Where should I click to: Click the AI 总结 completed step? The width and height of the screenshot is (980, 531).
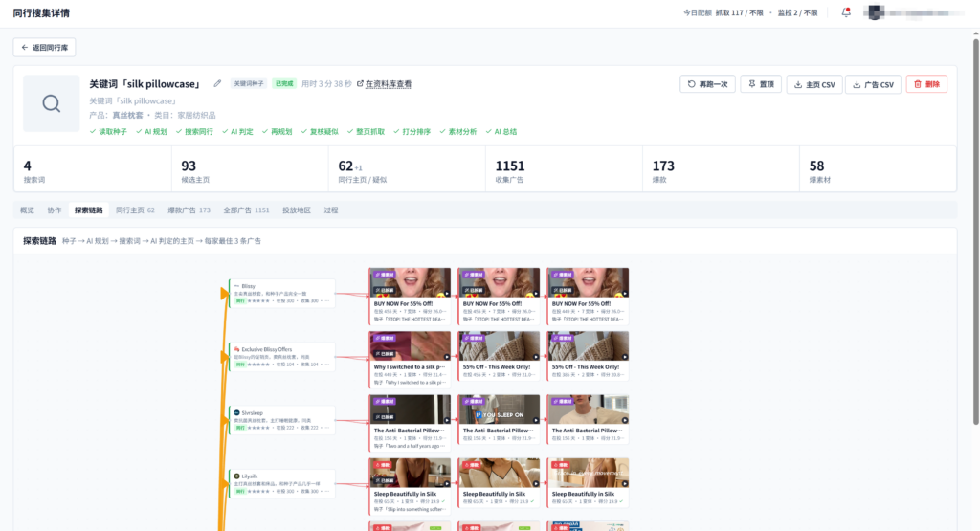(x=501, y=132)
